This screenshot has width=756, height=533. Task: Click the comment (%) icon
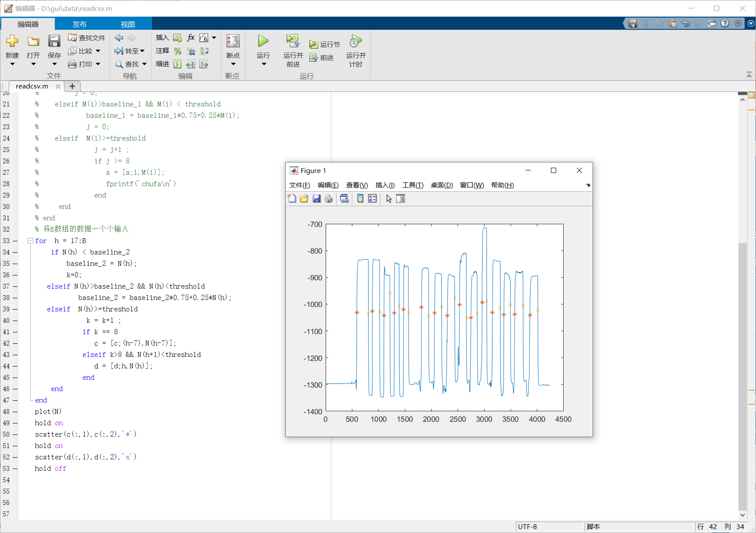point(177,51)
